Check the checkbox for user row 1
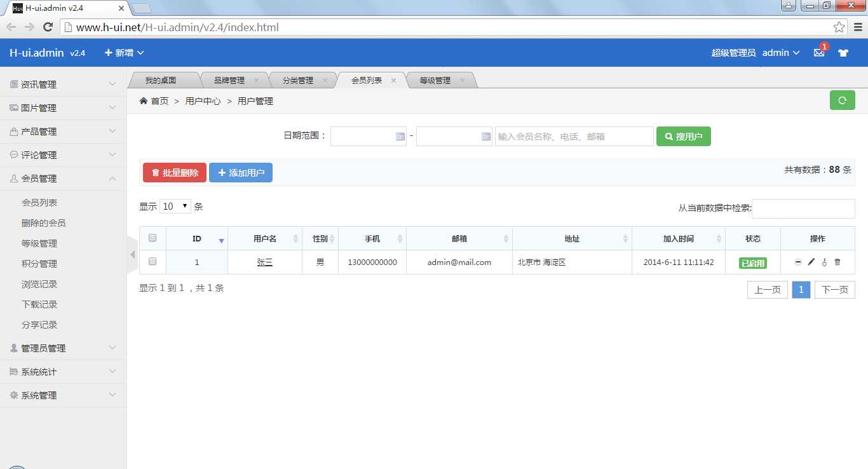The height and width of the screenshot is (469, 868). (153, 261)
